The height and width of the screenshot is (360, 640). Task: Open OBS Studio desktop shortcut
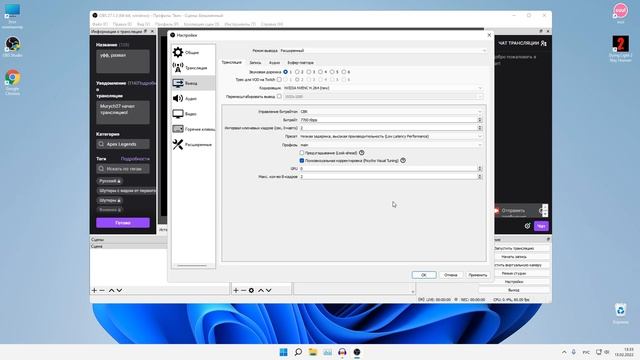point(13,47)
